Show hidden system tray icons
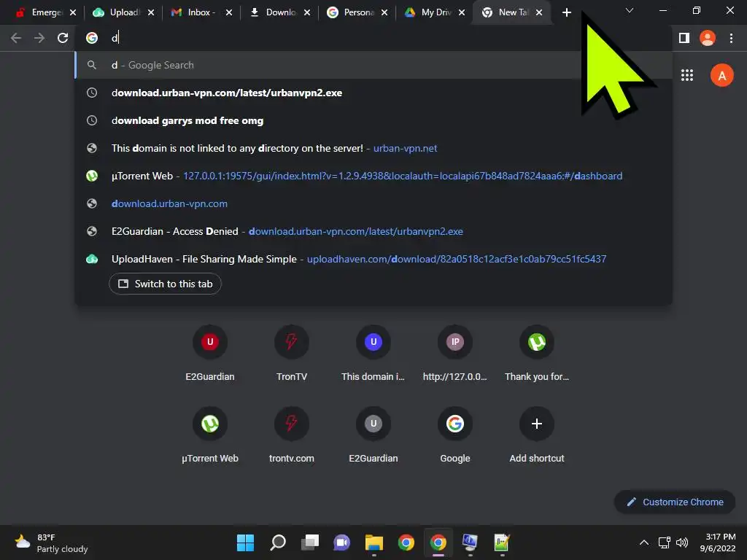Screen dimensions: 747x560 [643, 542]
